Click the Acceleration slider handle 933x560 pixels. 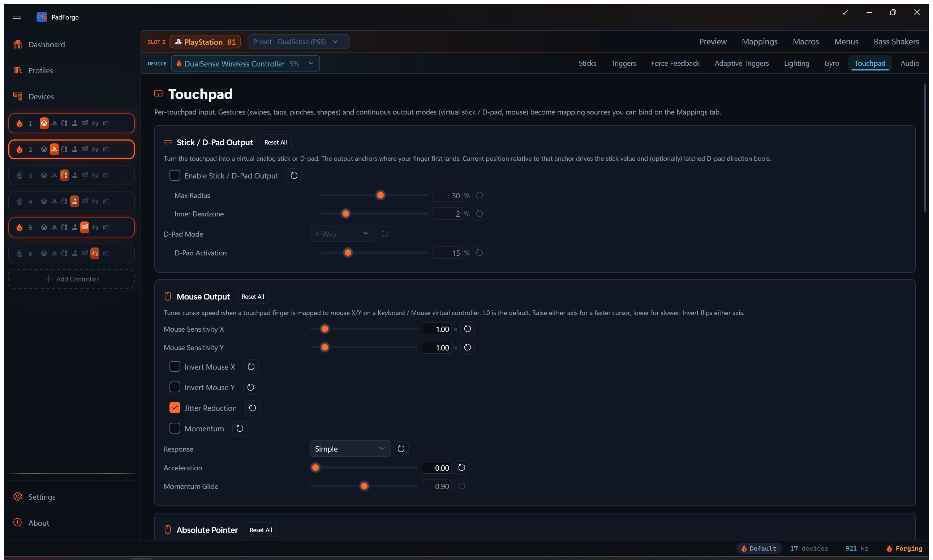click(315, 468)
